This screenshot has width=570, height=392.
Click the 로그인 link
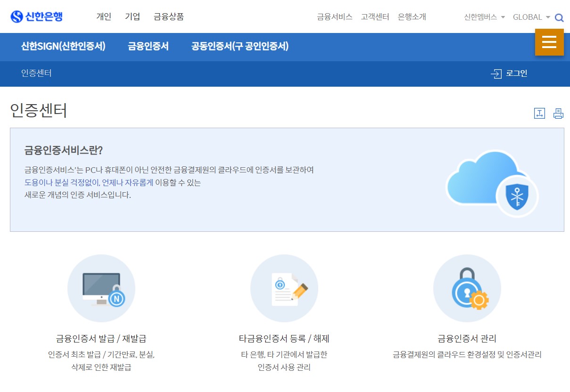point(516,73)
